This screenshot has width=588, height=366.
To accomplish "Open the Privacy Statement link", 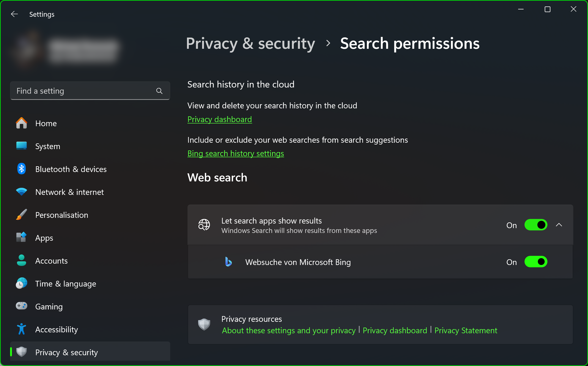I will pyautogui.click(x=465, y=330).
